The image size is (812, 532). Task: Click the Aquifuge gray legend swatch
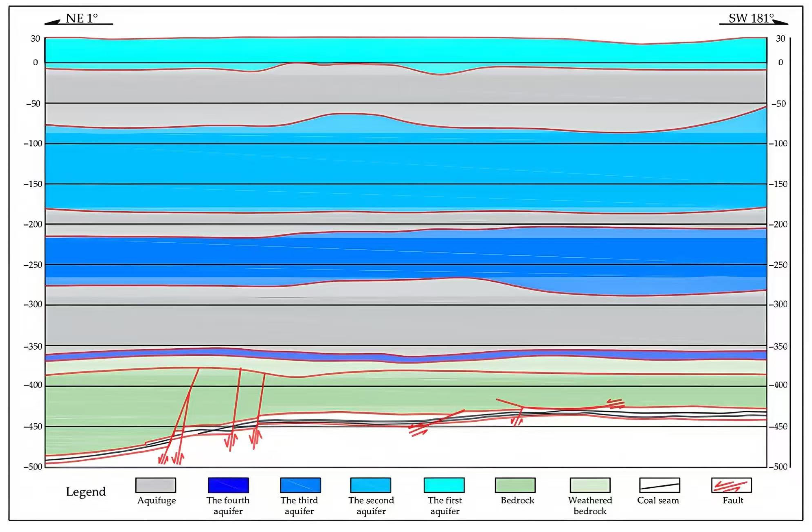point(156,485)
